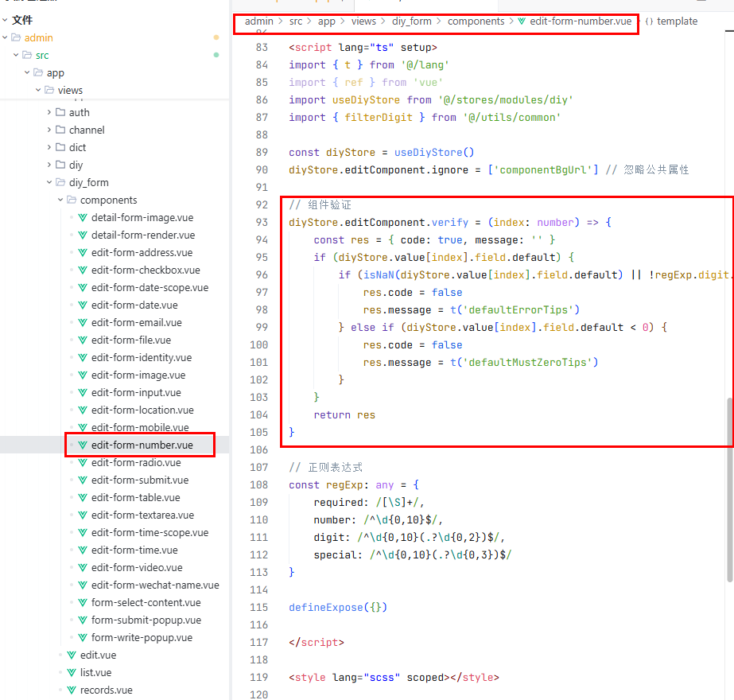Select records.vue in the explorer
This screenshot has height=700, width=734.
[106, 690]
